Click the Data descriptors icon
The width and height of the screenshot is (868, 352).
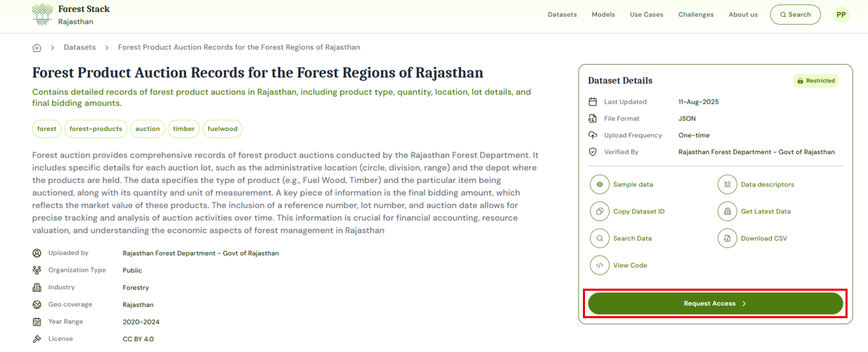[x=727, y=184]
